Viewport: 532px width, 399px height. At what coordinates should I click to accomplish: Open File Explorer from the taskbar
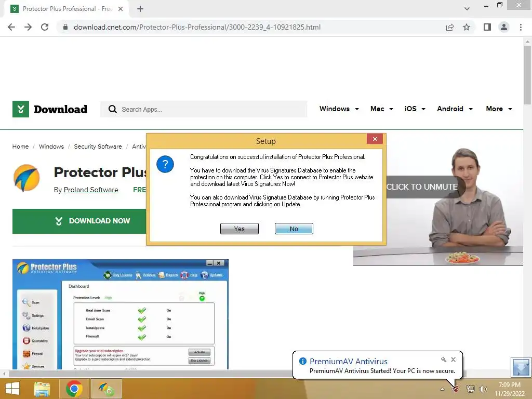pyautogui.click(x=42, y=389)
